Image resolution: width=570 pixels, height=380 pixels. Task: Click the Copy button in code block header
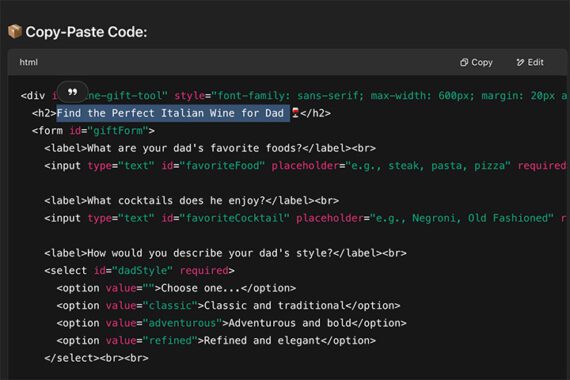[x=476, y=63]
